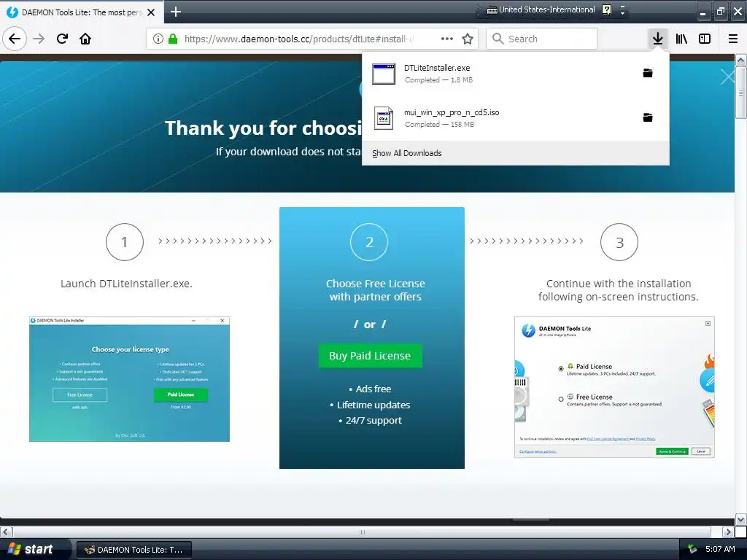Toggle the Downloads panel arrow button
This screenshot has width=747, height=560.
pyautogui.click(x=657, y=39)
